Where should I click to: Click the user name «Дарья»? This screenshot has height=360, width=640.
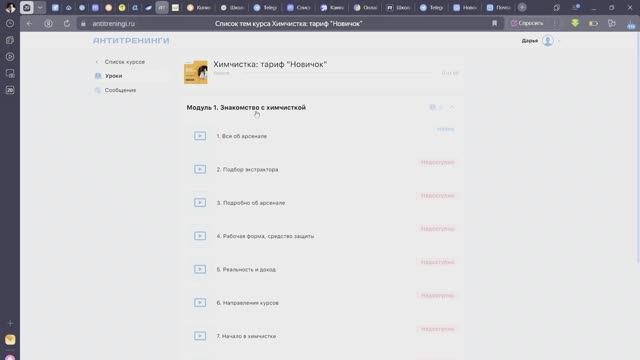[x=529, y=41]
